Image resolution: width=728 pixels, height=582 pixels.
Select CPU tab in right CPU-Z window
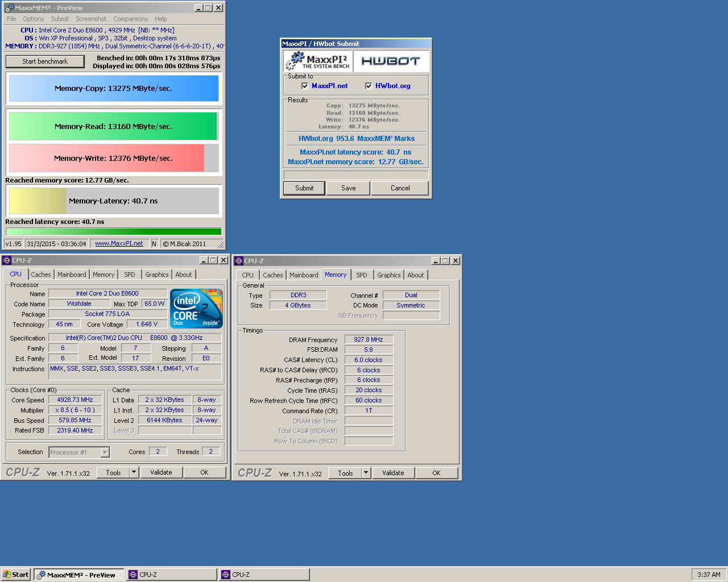(248, 275)
